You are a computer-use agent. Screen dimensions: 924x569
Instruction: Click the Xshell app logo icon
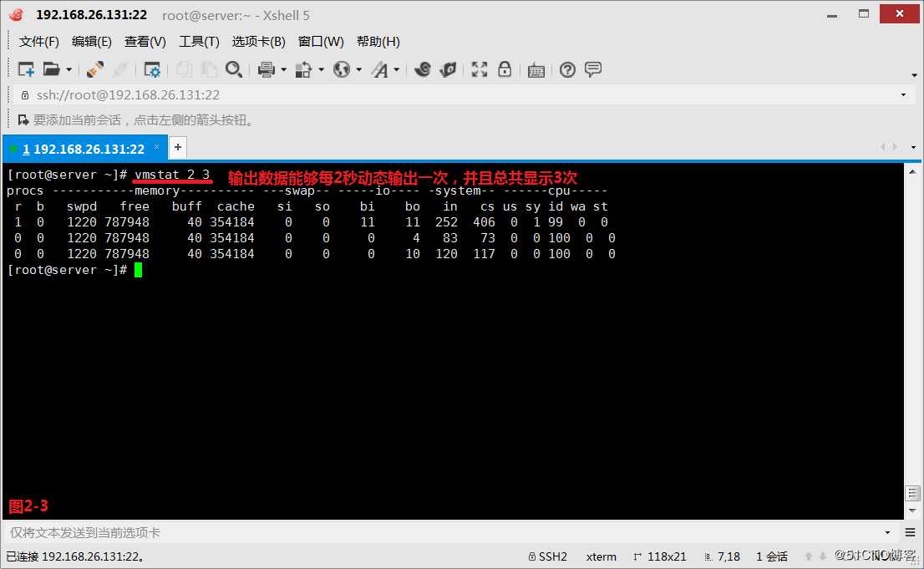click(x=16, y=15)
